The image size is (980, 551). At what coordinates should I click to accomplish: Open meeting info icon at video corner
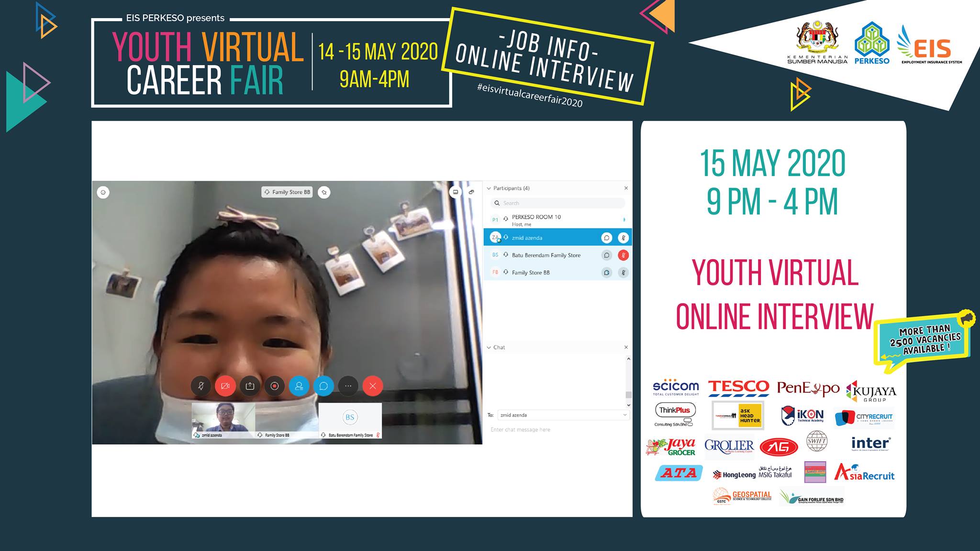(103, 192)
